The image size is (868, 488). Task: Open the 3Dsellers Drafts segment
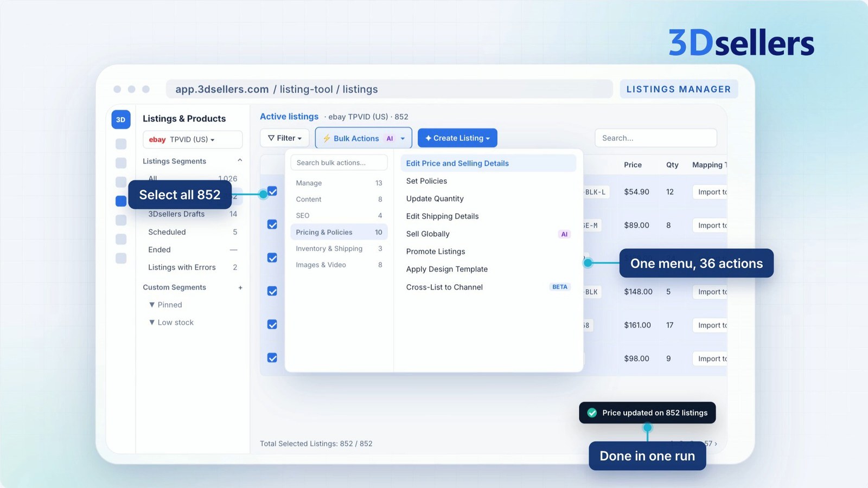(193, 214)
